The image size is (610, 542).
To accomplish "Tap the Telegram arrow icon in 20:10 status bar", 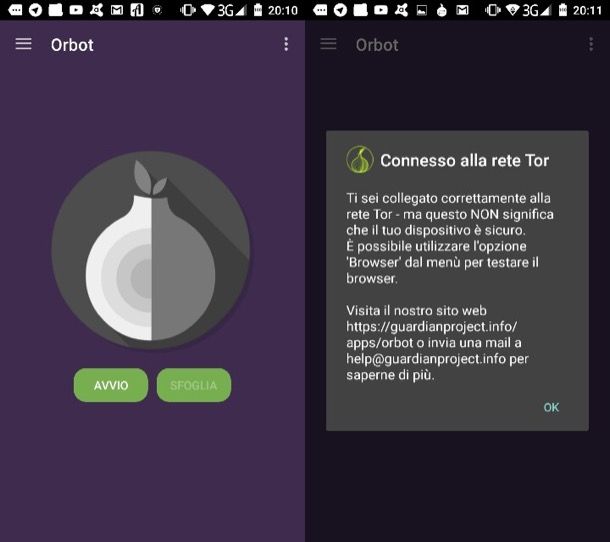I will (x=35, y=10).
